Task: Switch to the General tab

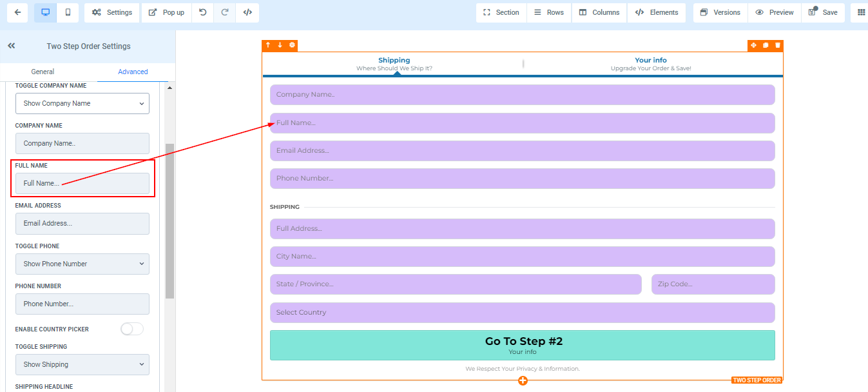Action: (43, 72)
